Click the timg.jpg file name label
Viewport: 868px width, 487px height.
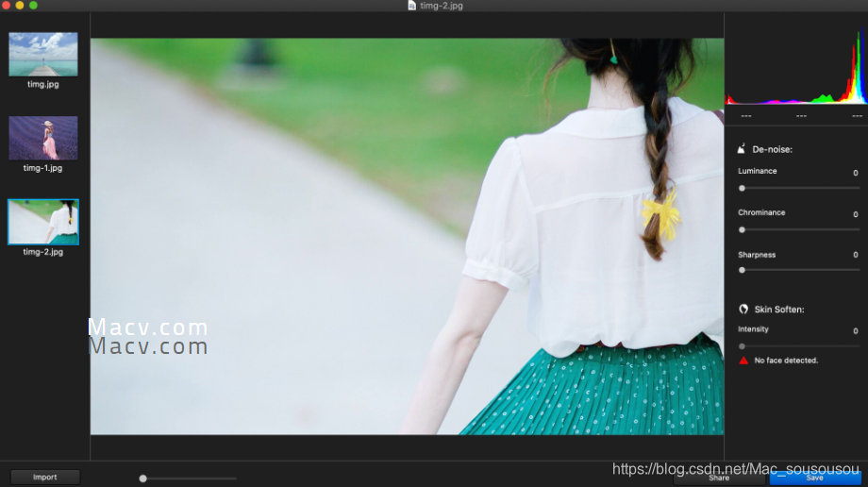tap(43, 84)
